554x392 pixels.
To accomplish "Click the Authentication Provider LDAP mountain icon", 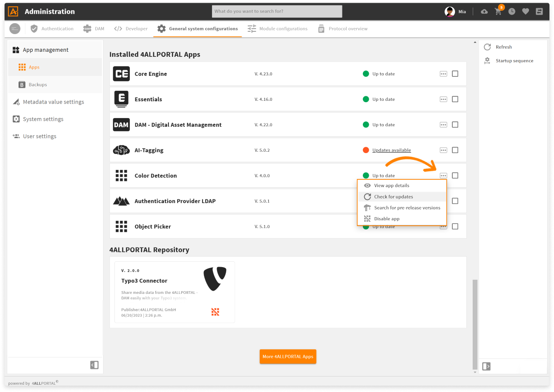I will [121, 201].
